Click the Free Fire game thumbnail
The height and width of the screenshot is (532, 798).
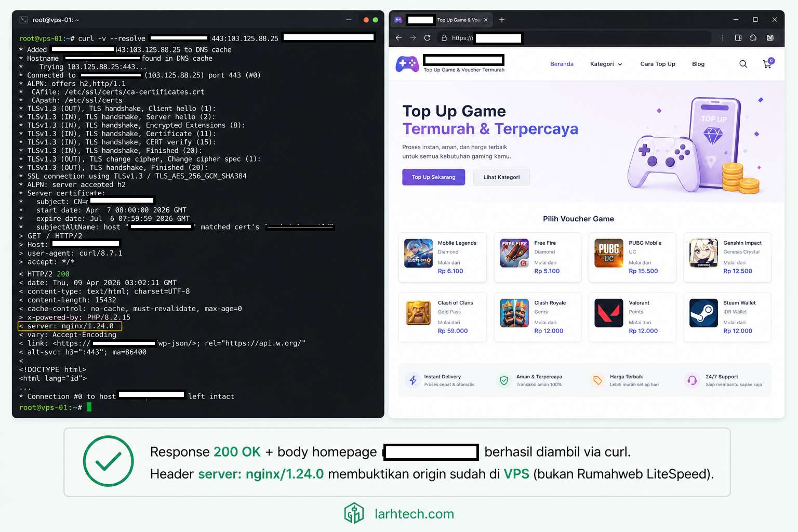click(514, 253)
